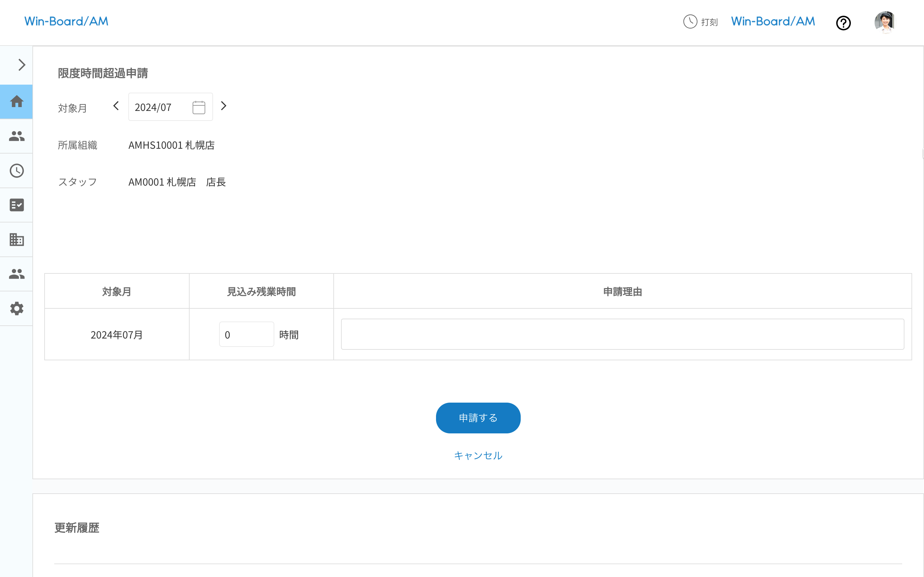
Task: Open the settings gear icon in sidebar
Action: [16, 308]
